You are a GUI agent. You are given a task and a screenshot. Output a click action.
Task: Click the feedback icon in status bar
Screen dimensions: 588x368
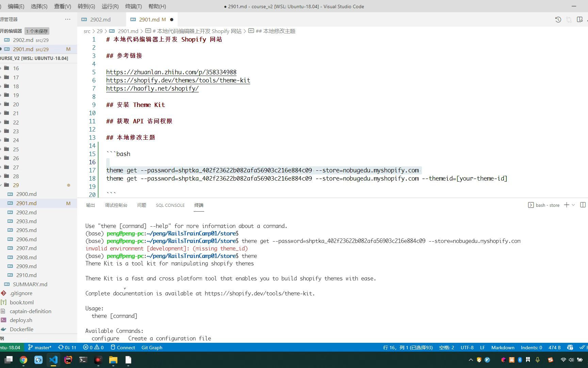[x=570, y=348]
